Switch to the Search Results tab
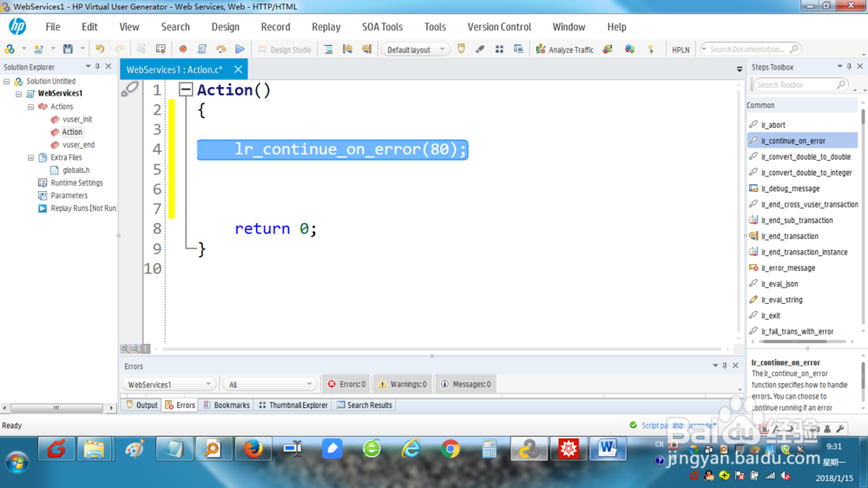This screenshot has width=868, height=488. pos(365,405)
